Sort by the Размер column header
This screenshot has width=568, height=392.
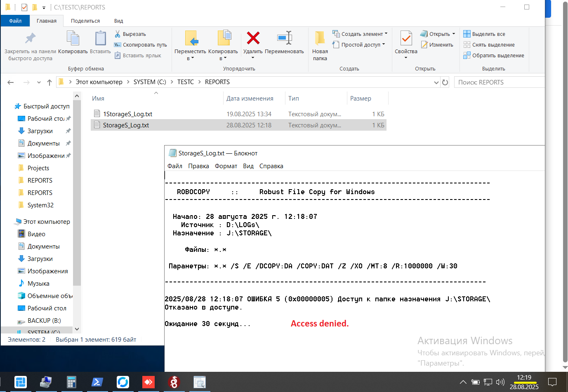[x=361, y=99]
